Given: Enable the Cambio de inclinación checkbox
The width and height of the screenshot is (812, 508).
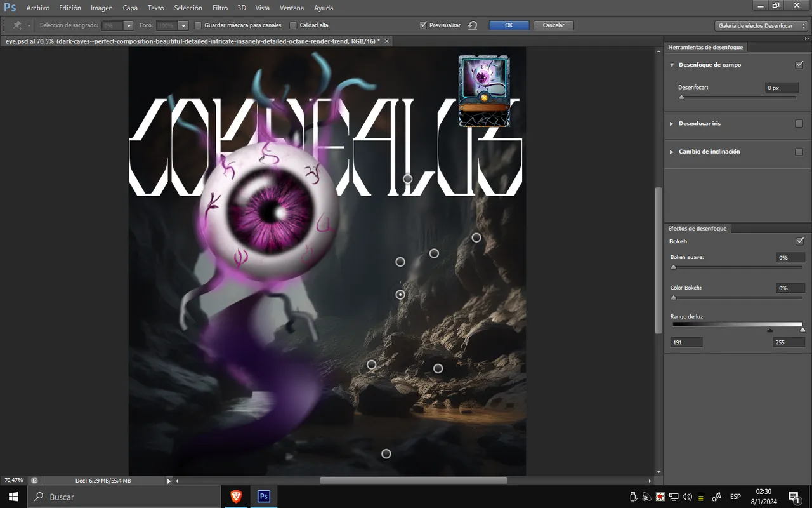Looking at the screenshot, I should pyautogui.click(x=799, y=152).
